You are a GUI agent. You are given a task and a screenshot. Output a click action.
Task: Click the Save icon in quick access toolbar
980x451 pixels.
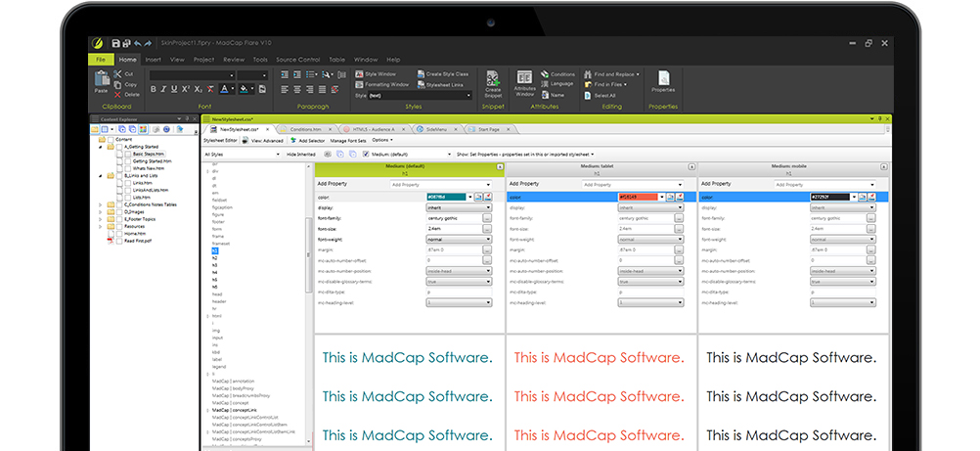[x=115, y=43]
